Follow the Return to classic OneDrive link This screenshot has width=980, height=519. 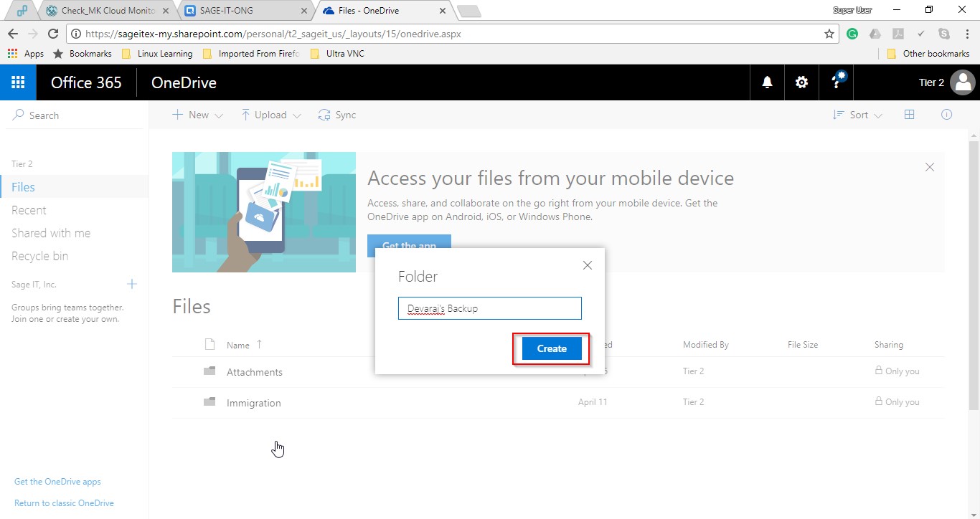click(64, 503)
